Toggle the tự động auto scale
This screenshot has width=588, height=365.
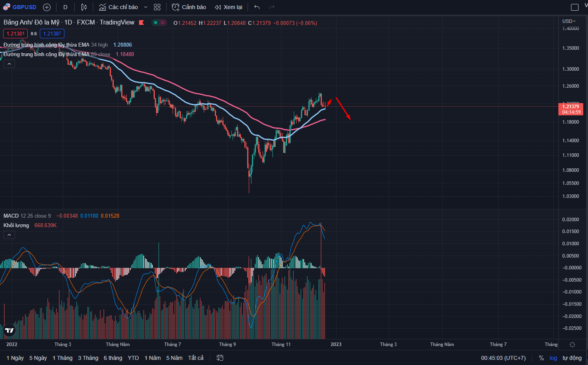(x=572, y=358)
